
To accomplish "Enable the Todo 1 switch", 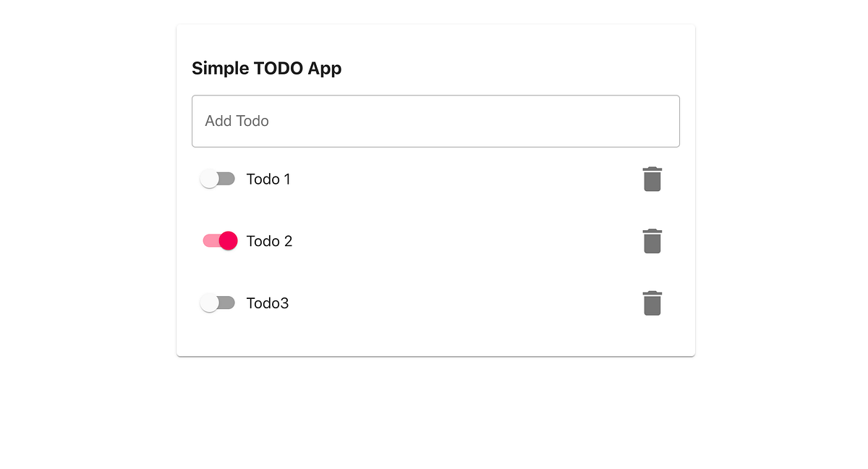I will tap(218, 179).
